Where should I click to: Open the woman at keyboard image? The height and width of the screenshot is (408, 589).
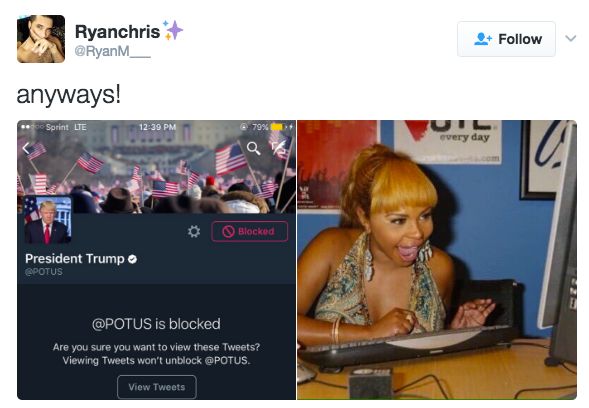point(437,260)
